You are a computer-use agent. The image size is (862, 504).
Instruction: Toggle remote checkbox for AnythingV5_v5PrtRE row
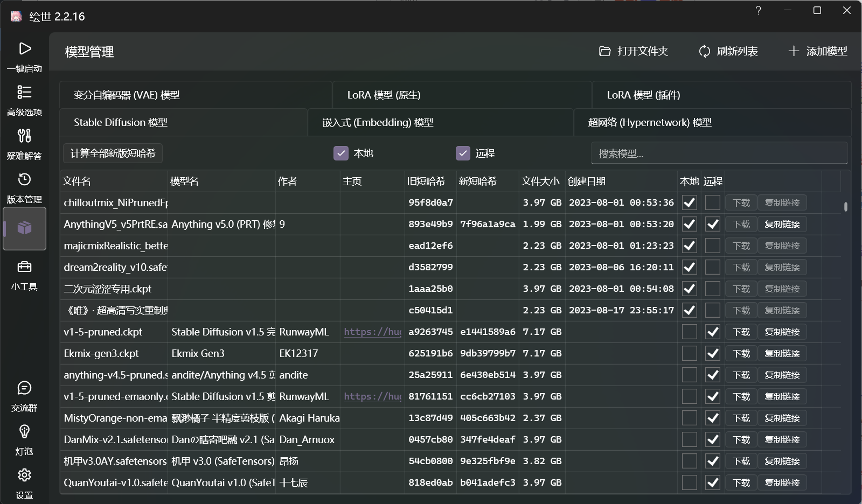713,224
